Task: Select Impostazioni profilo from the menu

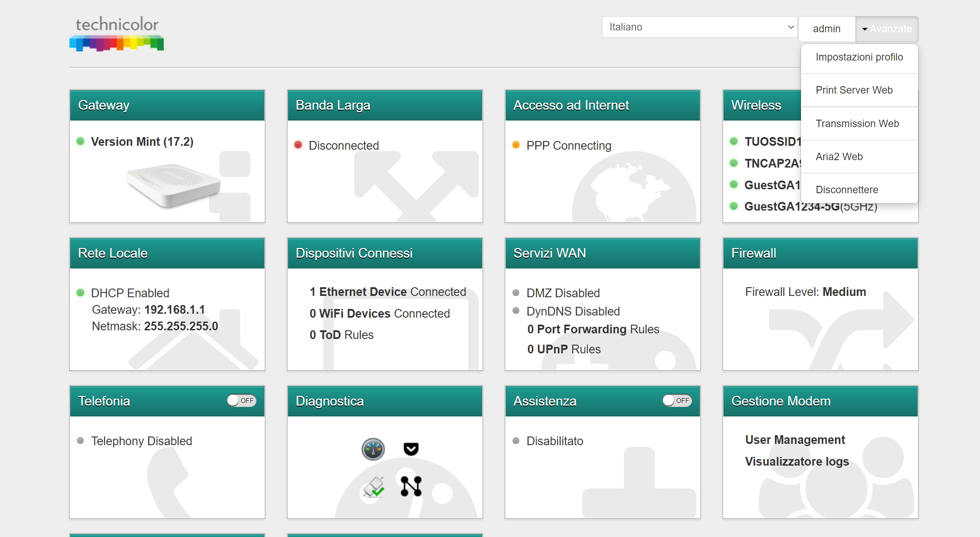Action: (x=859, y=57)
